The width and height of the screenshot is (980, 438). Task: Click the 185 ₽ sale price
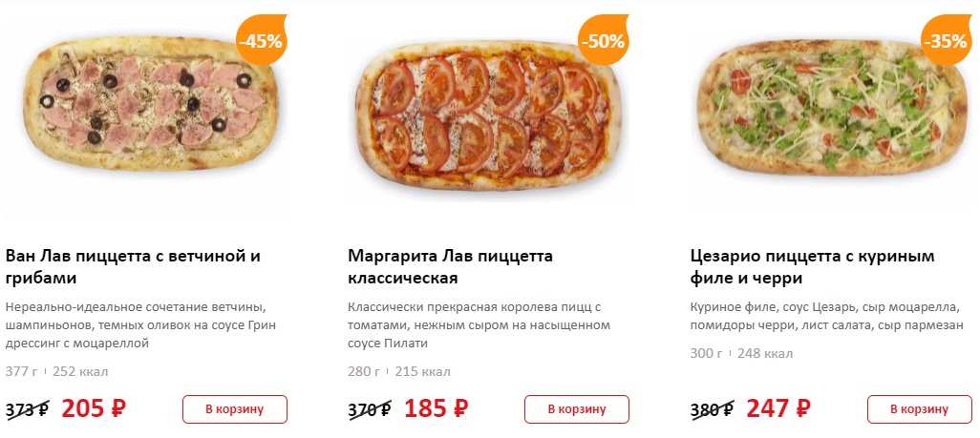(436, 408)
